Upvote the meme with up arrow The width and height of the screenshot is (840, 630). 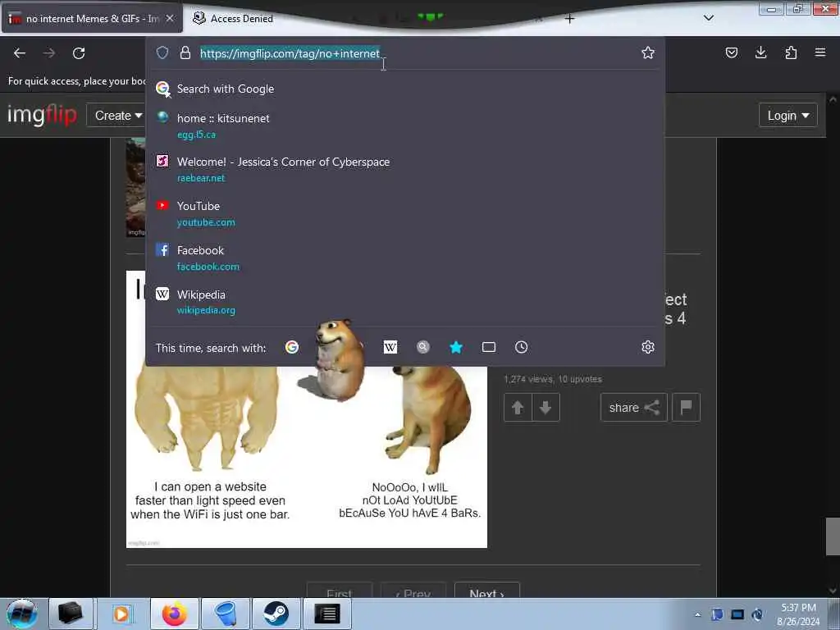[x=518, y=408]
